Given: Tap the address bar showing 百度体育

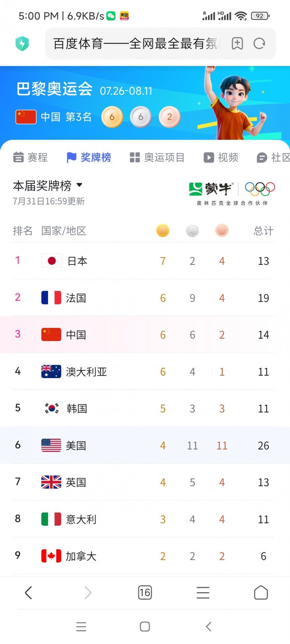Looking at the screenshot, I should [136, 44].
